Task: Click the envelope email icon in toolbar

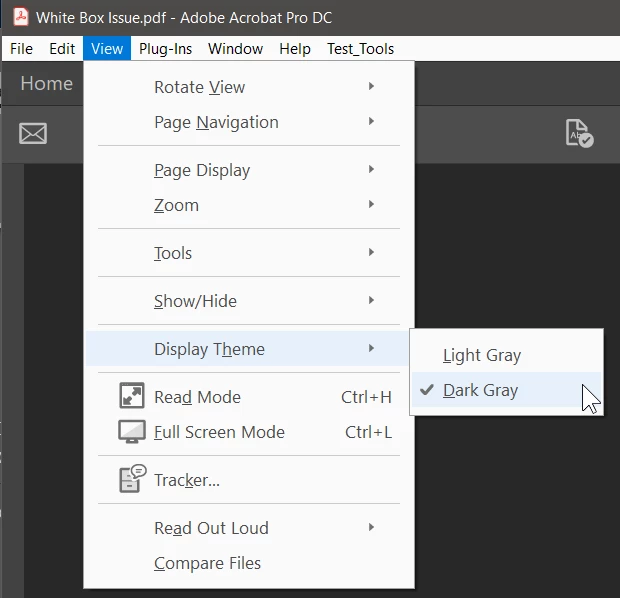Action: click(33, 133)
